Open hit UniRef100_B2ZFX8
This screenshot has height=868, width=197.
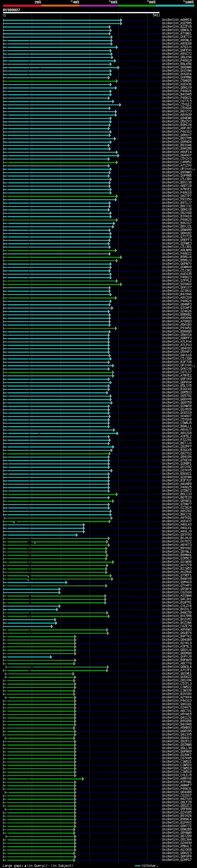(177, 26)
